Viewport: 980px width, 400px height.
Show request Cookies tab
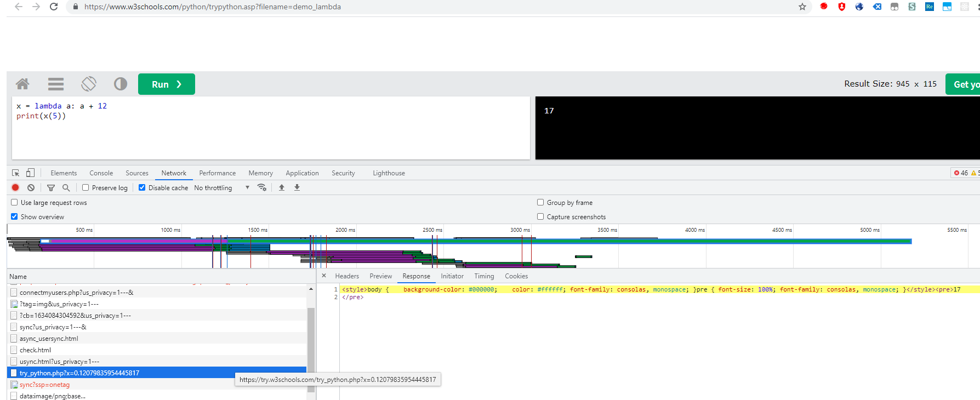pos(516,276)
